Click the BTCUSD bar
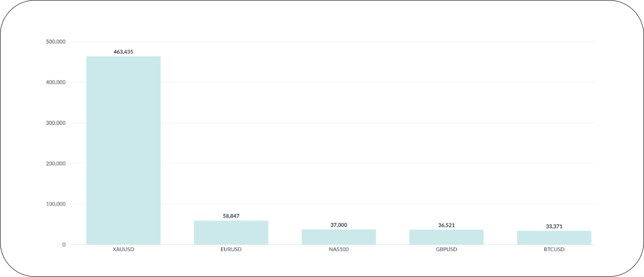The width and height of the screenshot is (644, 277). [554, 238]
